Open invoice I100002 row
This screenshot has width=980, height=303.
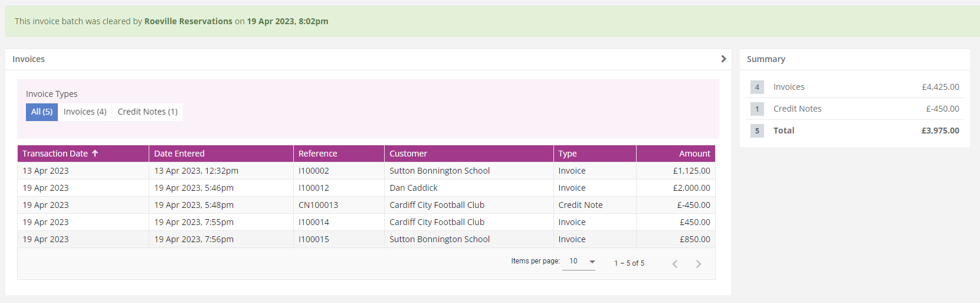pyautogui.click(x=366, y=171)
